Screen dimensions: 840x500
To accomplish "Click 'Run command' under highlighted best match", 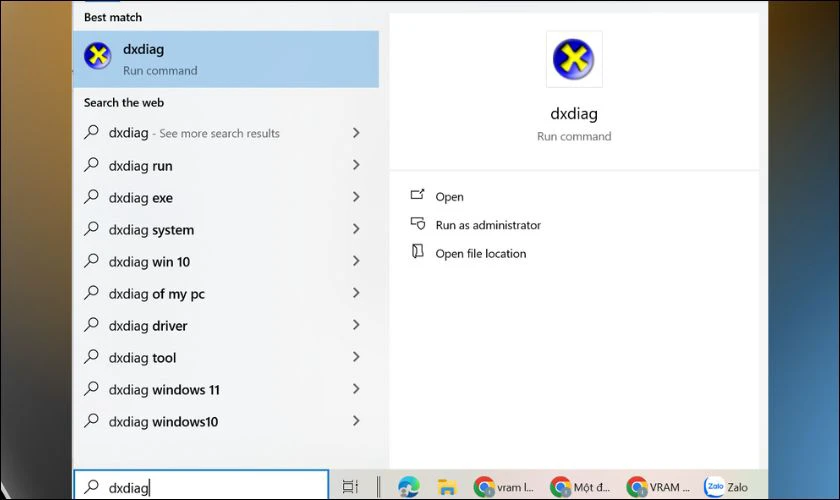I will 160,71.
